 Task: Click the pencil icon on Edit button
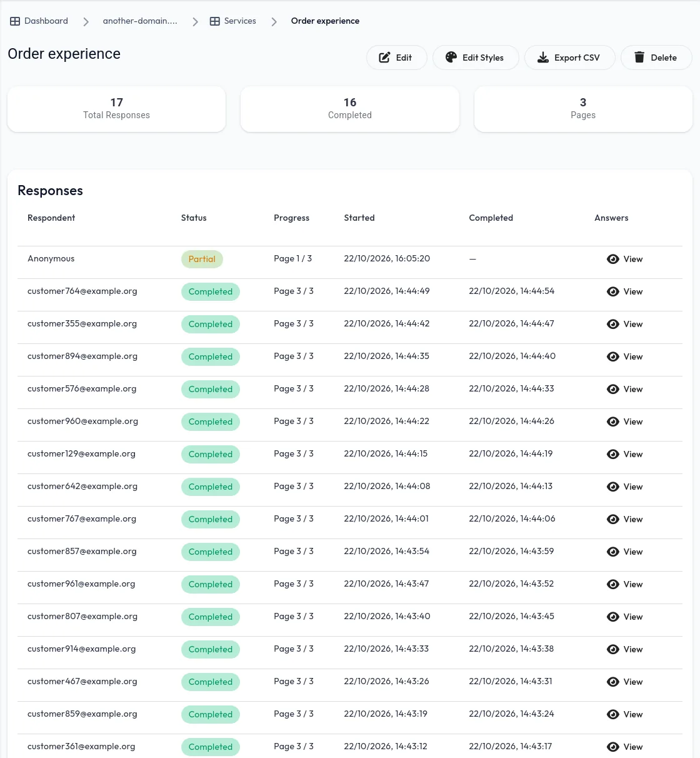tap(384, 58)
